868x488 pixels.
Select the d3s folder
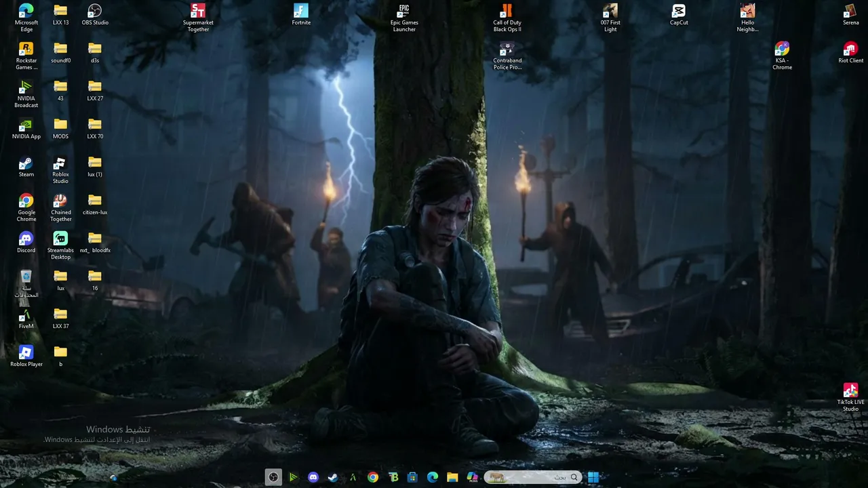95,52
